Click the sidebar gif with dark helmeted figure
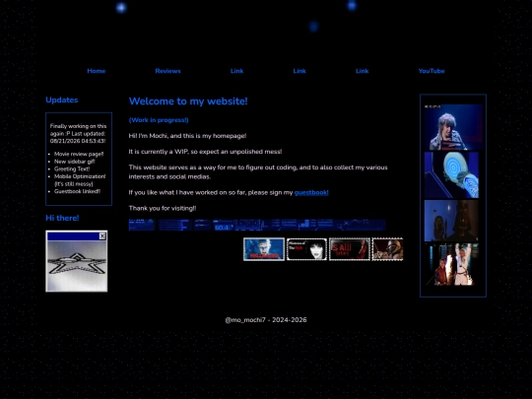The height and width of the screenshot is (399, 532). [x=451, y=221]
